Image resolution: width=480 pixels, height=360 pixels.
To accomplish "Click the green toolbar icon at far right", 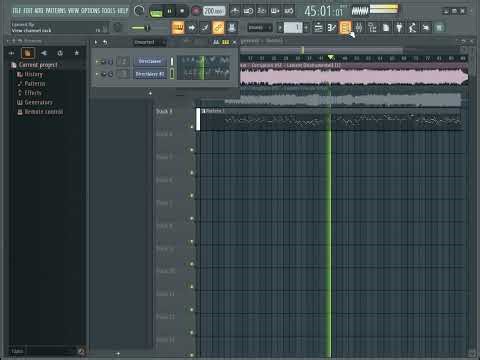I will point(439,28).
